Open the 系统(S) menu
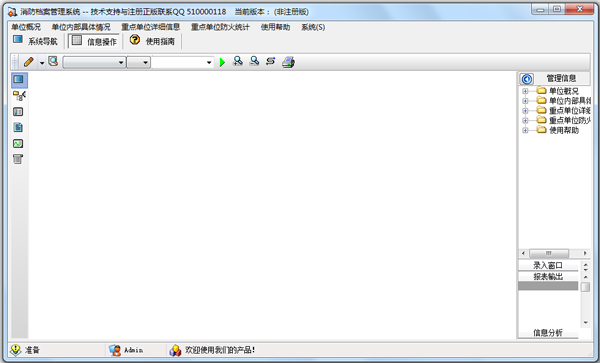This screenshot has width=600, height=363. tap(313, 27)
